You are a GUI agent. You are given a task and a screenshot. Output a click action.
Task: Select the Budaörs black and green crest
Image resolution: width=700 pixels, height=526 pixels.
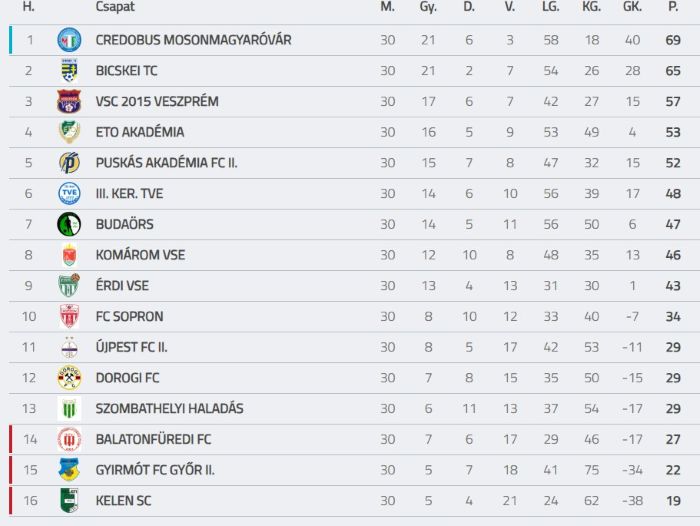click(69, 224)
